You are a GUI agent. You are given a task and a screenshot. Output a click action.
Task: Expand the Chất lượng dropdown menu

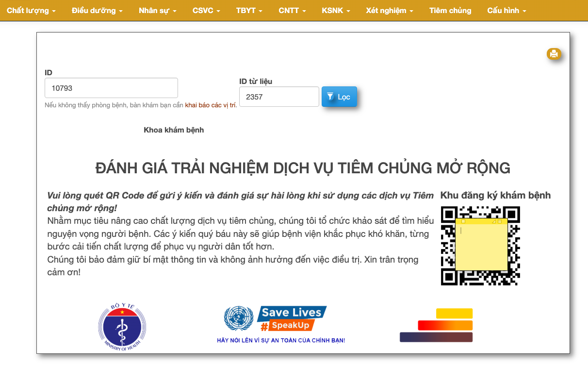(x=31, y=11)
